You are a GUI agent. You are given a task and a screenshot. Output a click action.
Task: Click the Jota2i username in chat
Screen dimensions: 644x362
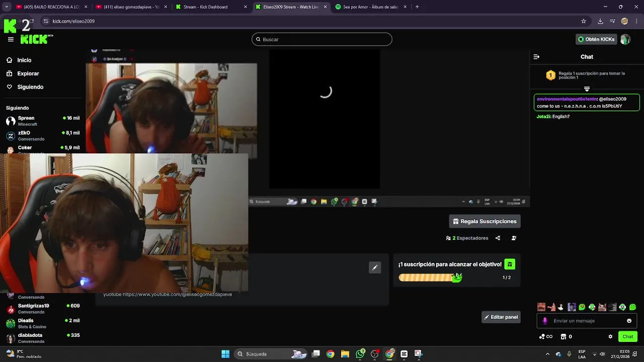click(x=543, y=117)
